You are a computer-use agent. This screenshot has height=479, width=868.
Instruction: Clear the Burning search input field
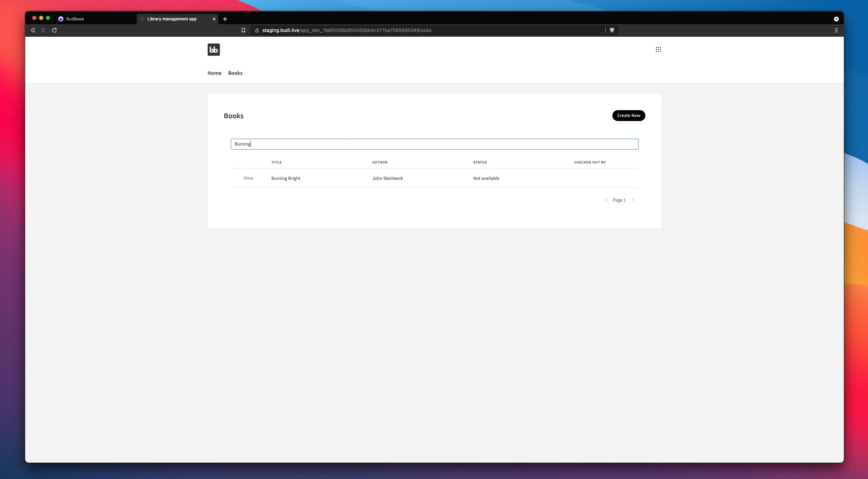point(434,144)
